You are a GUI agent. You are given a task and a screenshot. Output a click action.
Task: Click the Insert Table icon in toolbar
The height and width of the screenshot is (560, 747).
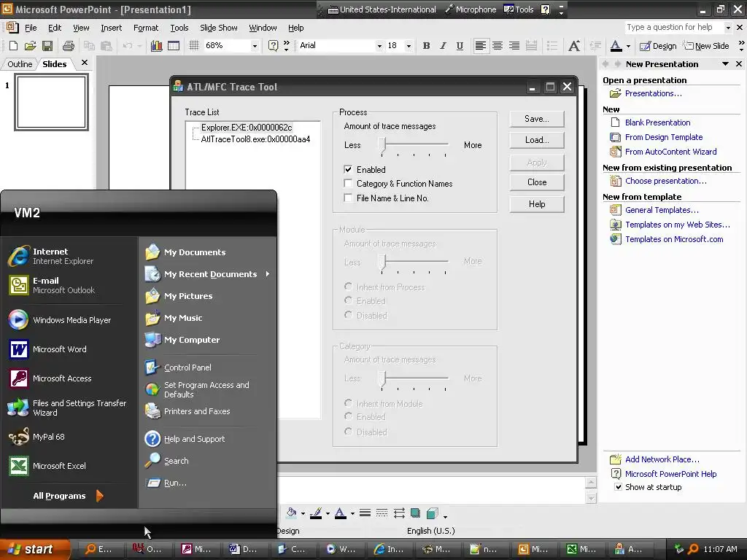pos(174,46)
